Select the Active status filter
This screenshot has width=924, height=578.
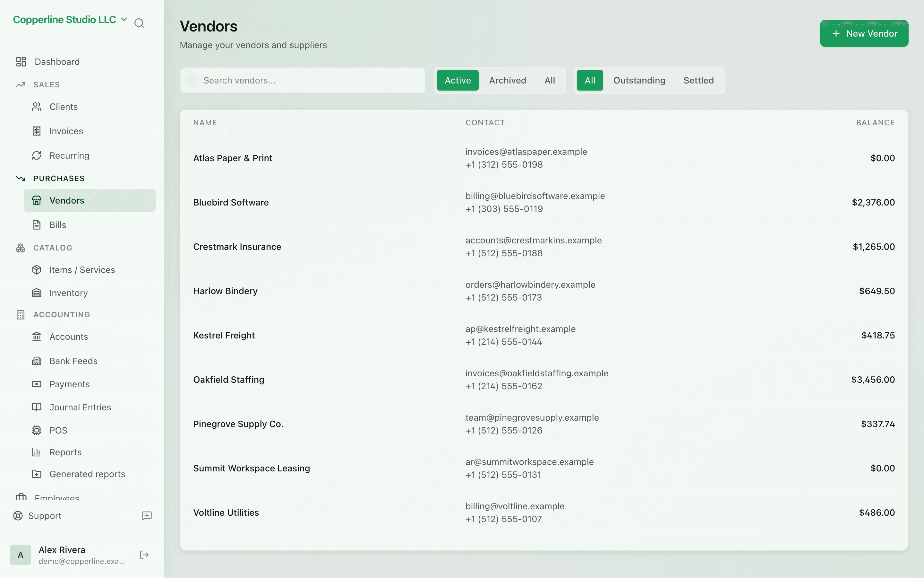point(458,80)
